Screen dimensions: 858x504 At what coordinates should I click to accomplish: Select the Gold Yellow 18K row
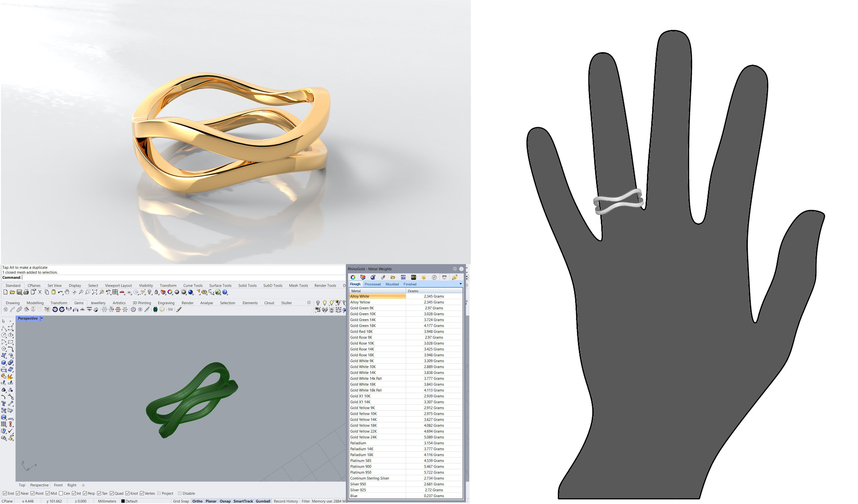[406, 426]
